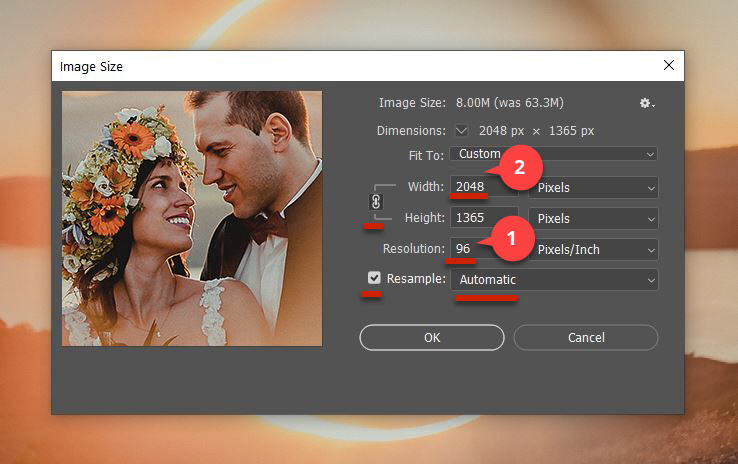Viewport: 738px width, 464px height.
Task: Click the wedding couple preview image
Action: [x=192, y=218]
